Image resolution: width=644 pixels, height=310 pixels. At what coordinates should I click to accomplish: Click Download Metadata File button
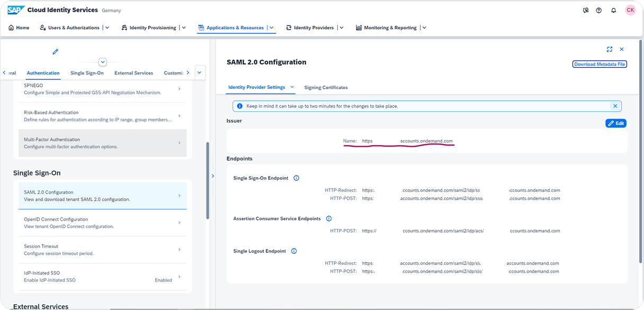click(x=600, y=64)
